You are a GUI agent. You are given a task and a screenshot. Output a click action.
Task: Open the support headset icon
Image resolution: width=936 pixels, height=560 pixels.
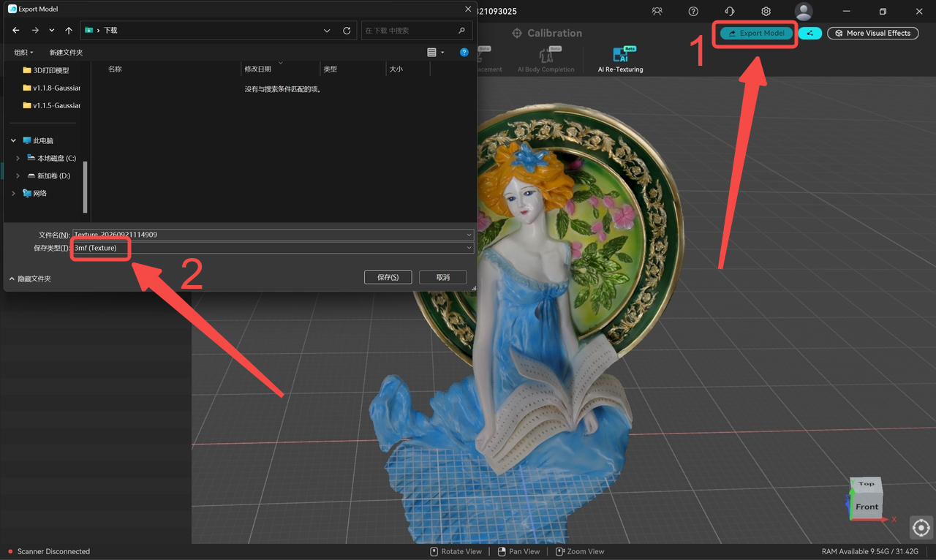(729, 11)
